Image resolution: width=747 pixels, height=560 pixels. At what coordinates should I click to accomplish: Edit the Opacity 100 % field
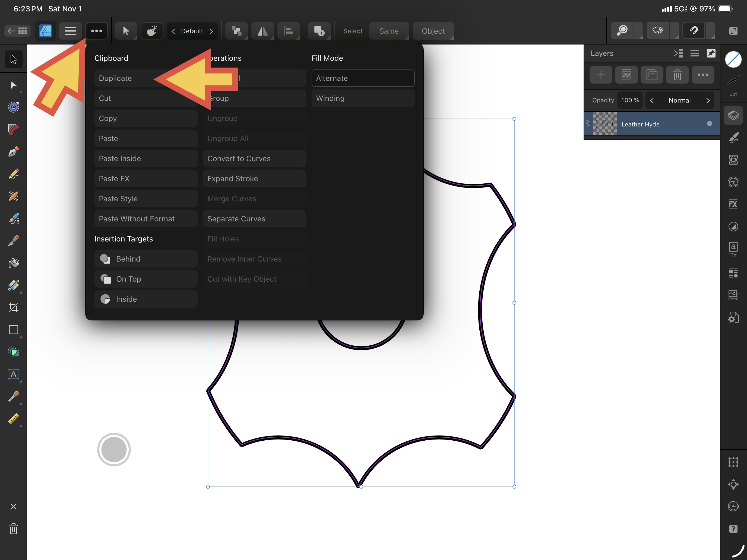[x=630, y=101]
